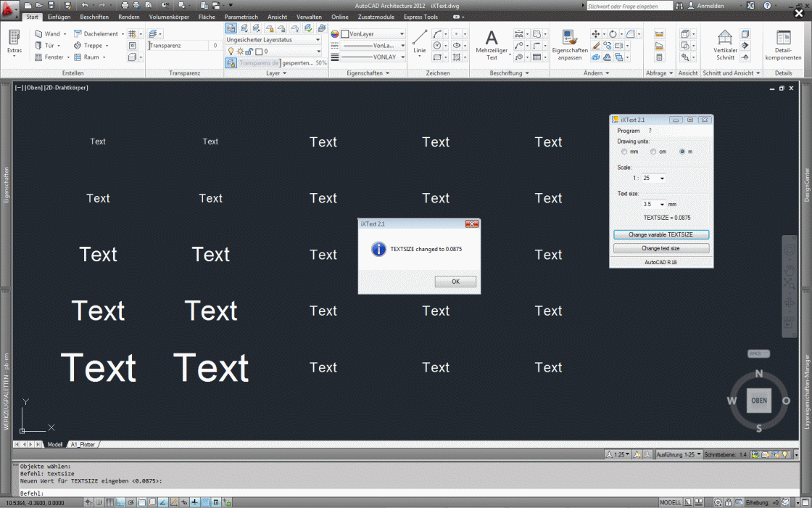Click the Undo arrow in quick access toolbar
This screenshot has width=812, height=508.
[84, 5]
